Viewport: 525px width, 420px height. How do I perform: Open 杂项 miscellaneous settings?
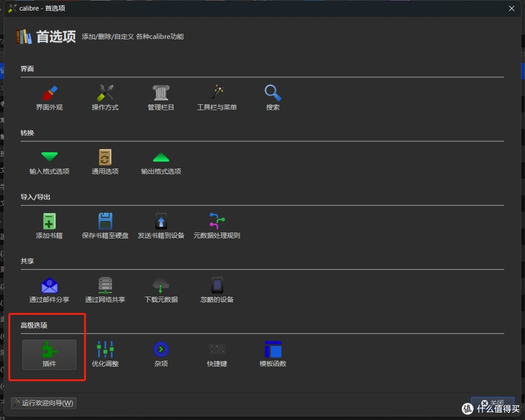click(161, 354)
